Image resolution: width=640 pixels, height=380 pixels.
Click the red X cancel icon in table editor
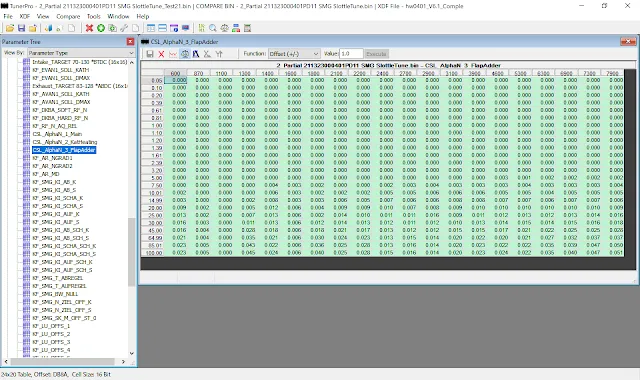[161, 54]
